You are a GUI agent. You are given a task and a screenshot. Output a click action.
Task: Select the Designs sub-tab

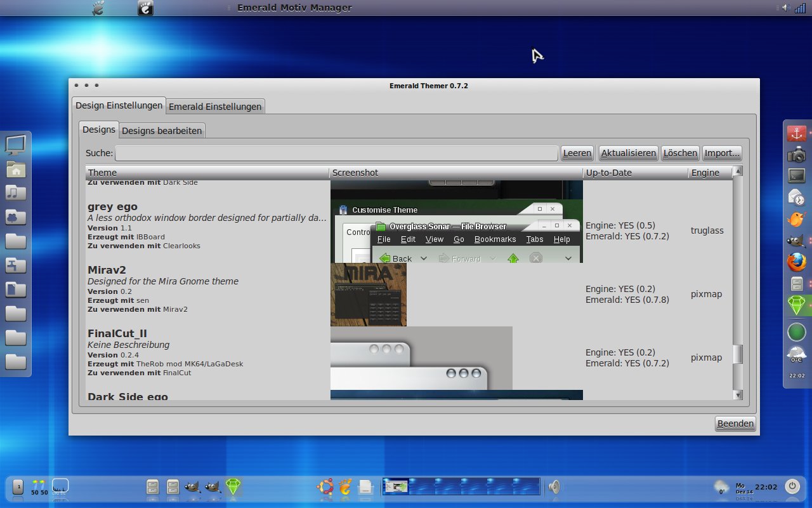pyautogui.click(x=99, y=130)
